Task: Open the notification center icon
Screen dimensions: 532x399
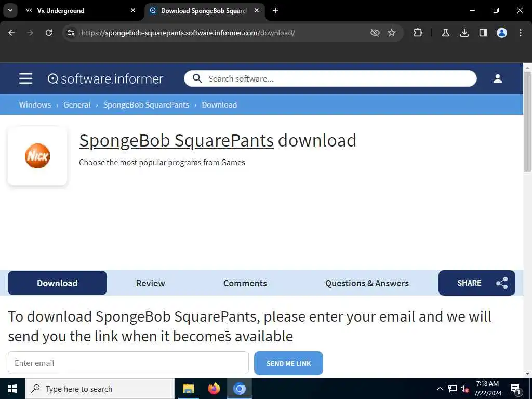Action: 516,389
